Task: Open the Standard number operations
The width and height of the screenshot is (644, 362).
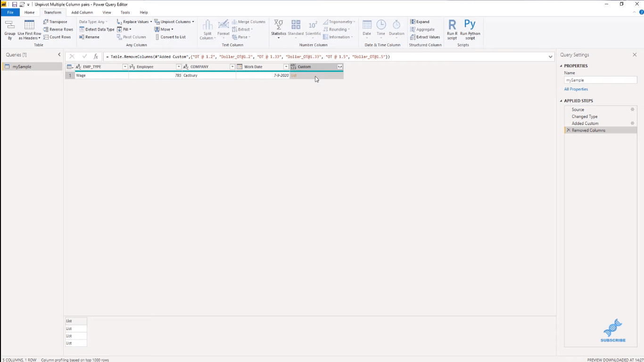Action: (x=296, y=28)
